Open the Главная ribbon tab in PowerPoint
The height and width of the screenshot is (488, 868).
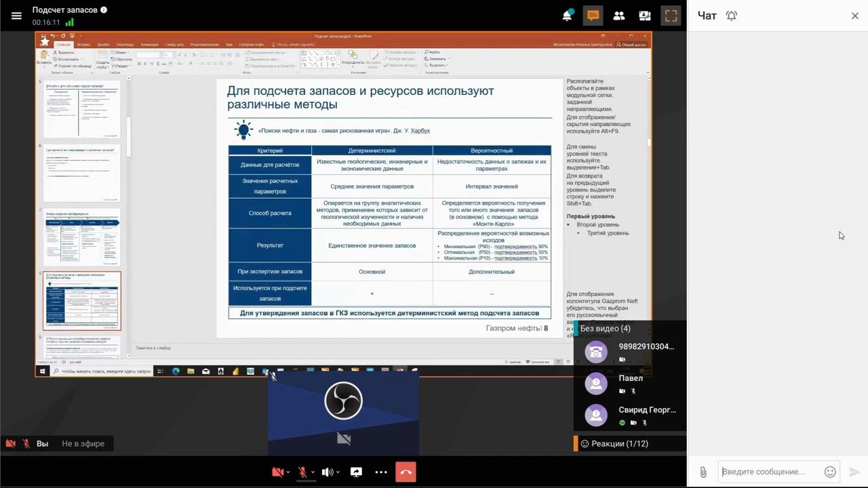(64, 45)
